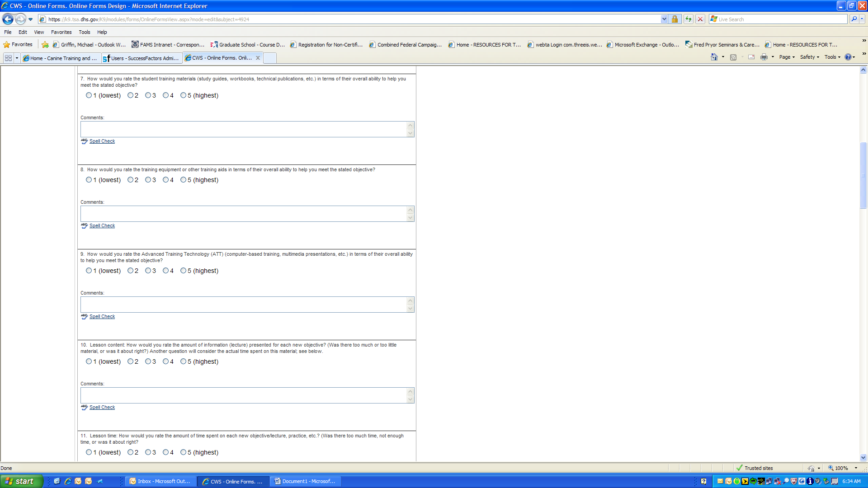Select rating 1 (lowest) for question 8
The width and height of the screenshot is (868, 488).
89,180
